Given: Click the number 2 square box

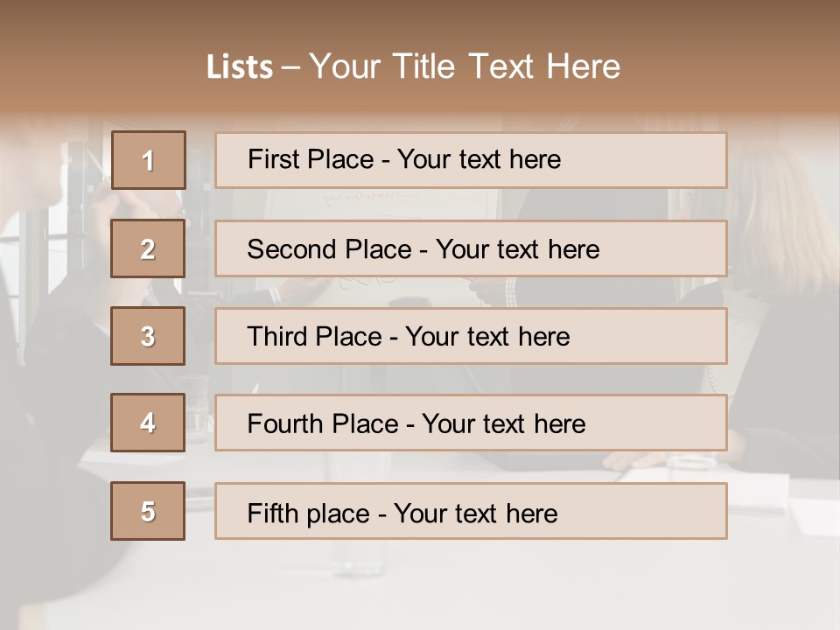Looking at the screenshot, I should (x=148, y=248).
